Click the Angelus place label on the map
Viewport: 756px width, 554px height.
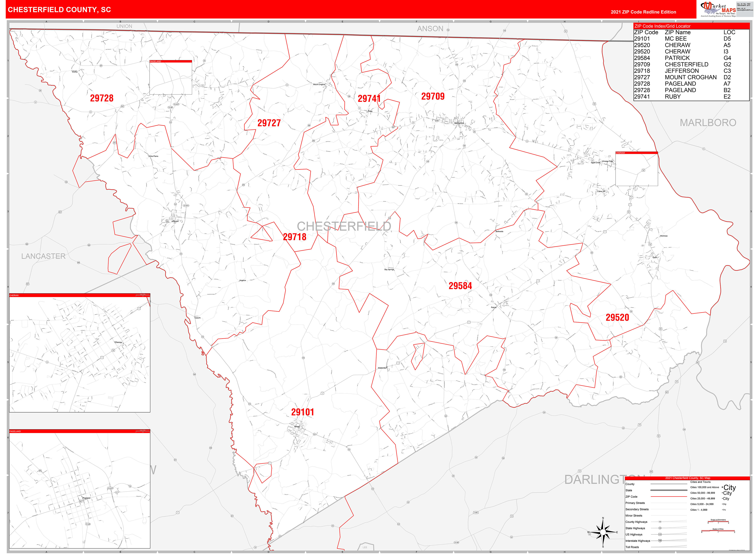[x=243, y=281]
